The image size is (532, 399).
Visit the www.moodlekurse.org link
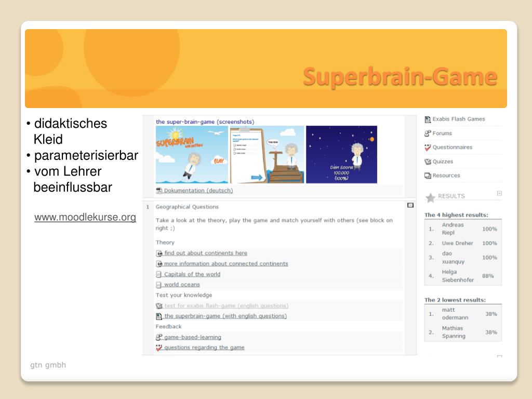tap(85, 217)
